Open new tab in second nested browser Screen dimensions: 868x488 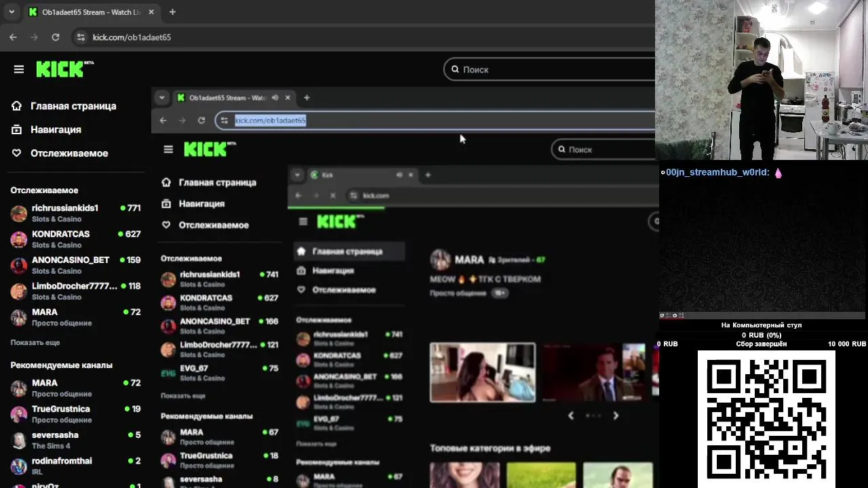(307, 98)
